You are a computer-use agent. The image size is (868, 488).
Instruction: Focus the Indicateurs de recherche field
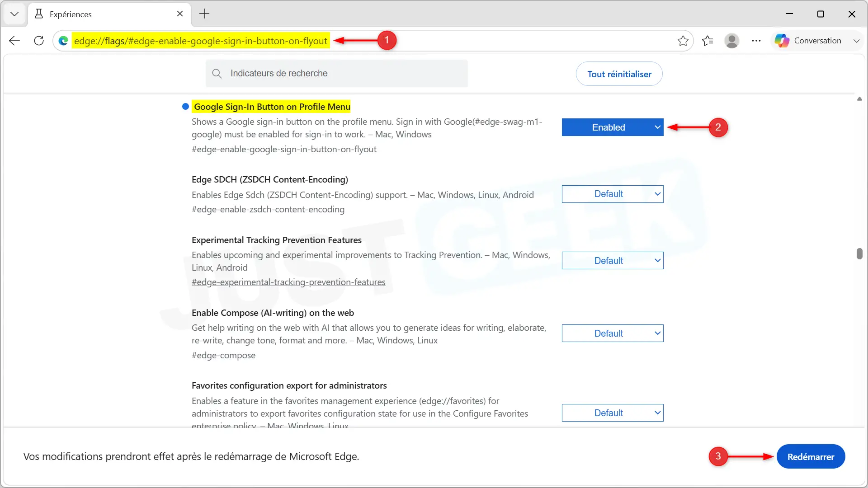[x=337, y=73]
